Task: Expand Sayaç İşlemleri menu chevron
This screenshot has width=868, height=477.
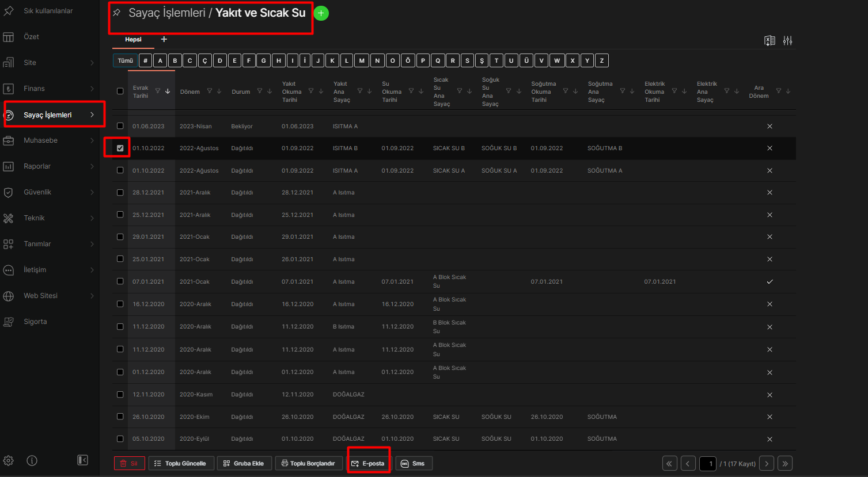Action: click(92, 115)
